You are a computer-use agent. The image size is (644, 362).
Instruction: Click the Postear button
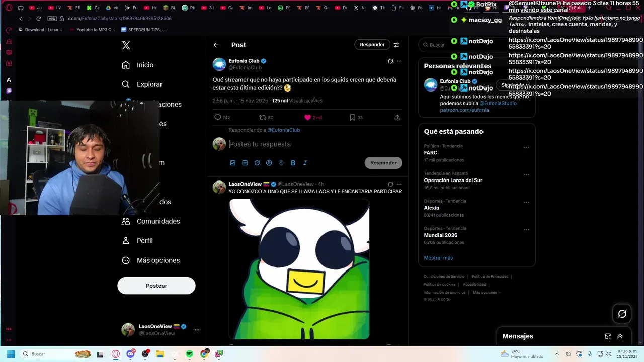pos(156,286)
